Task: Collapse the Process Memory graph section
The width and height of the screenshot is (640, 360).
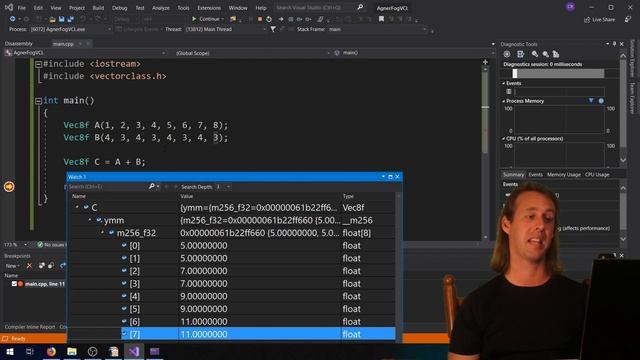Action: (504, 101)
